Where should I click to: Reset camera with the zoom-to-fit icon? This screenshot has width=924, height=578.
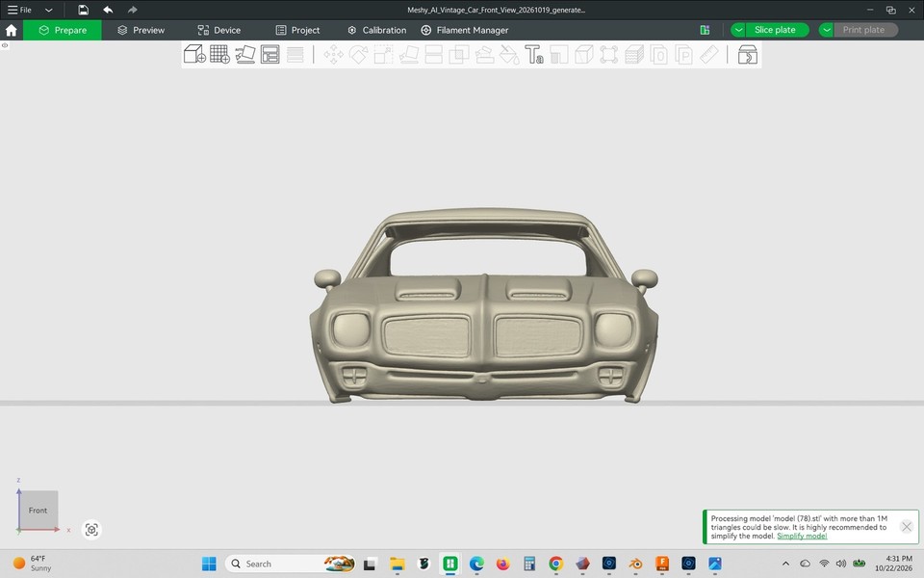pyautogui.click(x=91, y=530)
